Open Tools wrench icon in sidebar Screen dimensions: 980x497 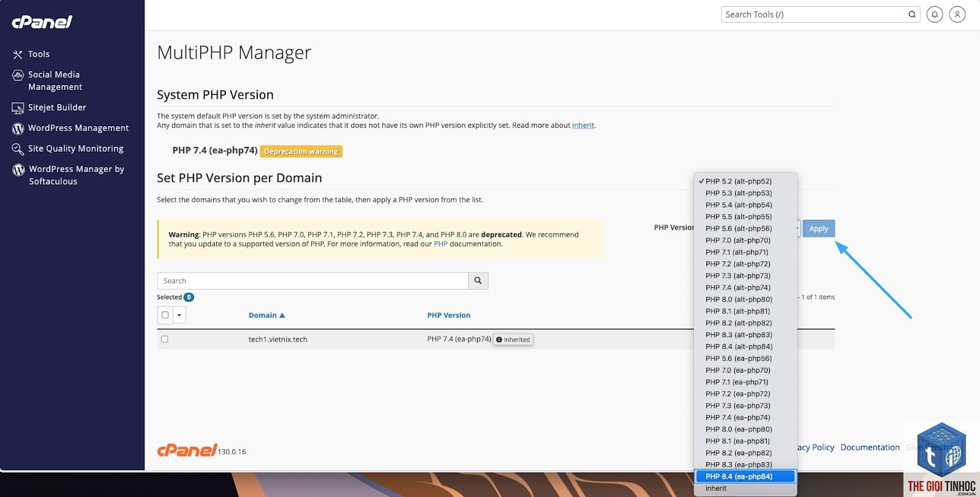pyautogui.click(x=18, y=54)
